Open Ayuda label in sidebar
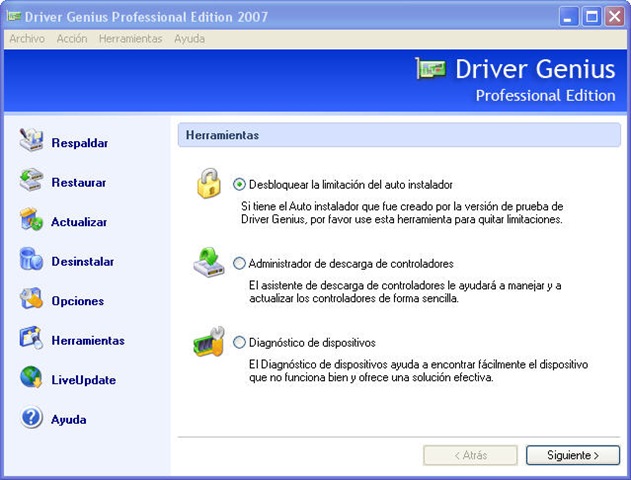 (68, 419)
